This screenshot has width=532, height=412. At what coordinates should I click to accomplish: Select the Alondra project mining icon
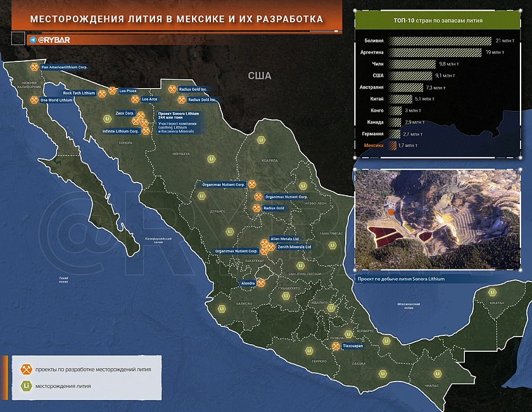[261, 283]
